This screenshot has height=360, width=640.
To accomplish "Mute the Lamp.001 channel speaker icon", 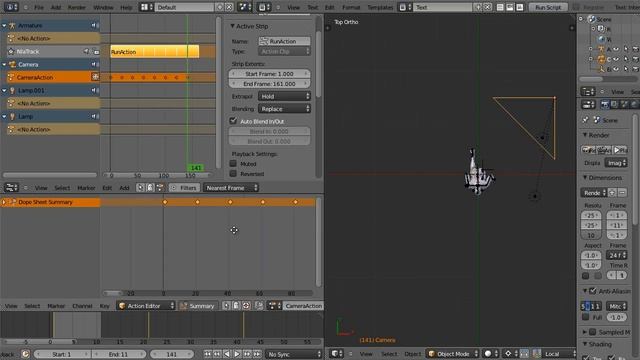I will pyautogui.click(x=95, y=91).
